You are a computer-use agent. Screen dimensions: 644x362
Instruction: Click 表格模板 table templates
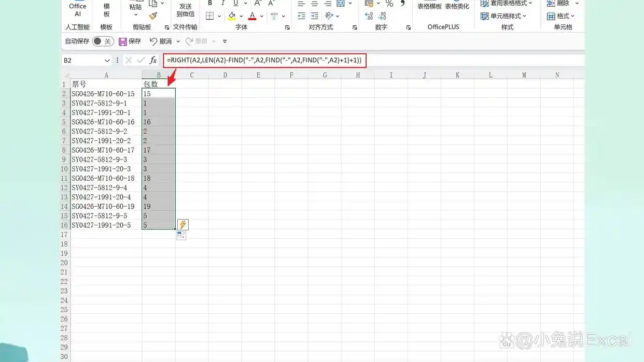pos(429,6)
